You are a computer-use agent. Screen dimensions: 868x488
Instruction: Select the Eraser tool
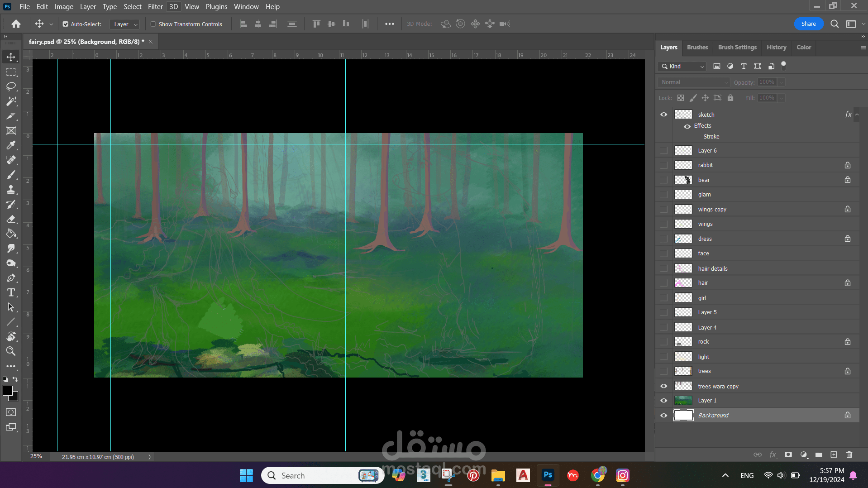coord(11,219)
